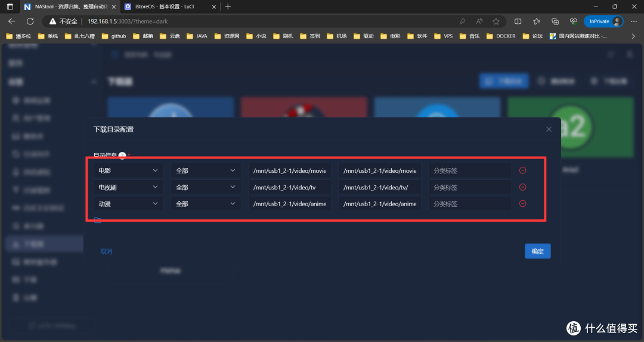Open the github bookmark folder
Screen dimensions: 644x342
(114, 36)
